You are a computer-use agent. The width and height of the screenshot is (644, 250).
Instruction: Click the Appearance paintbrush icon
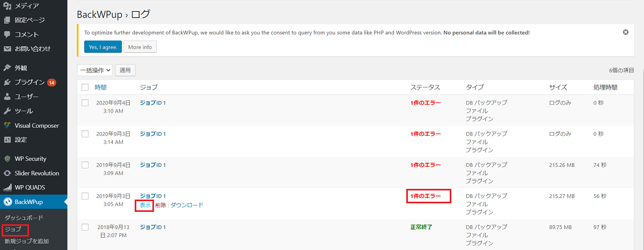click(x=8, y=68)
